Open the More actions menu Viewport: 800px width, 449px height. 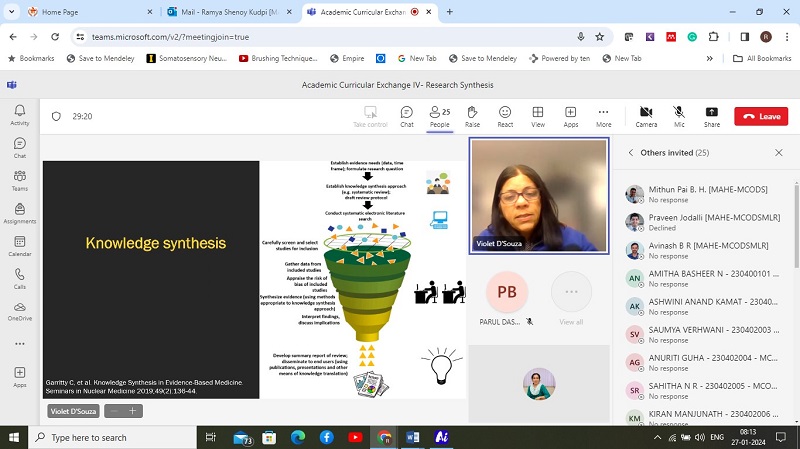click(603, 116)
